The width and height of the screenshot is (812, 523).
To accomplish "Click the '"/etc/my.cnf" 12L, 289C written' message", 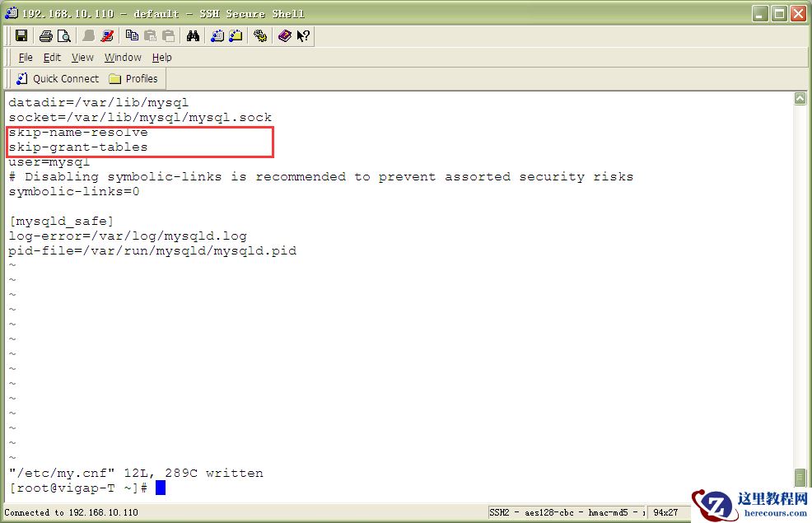I will (x=136, y=473).
